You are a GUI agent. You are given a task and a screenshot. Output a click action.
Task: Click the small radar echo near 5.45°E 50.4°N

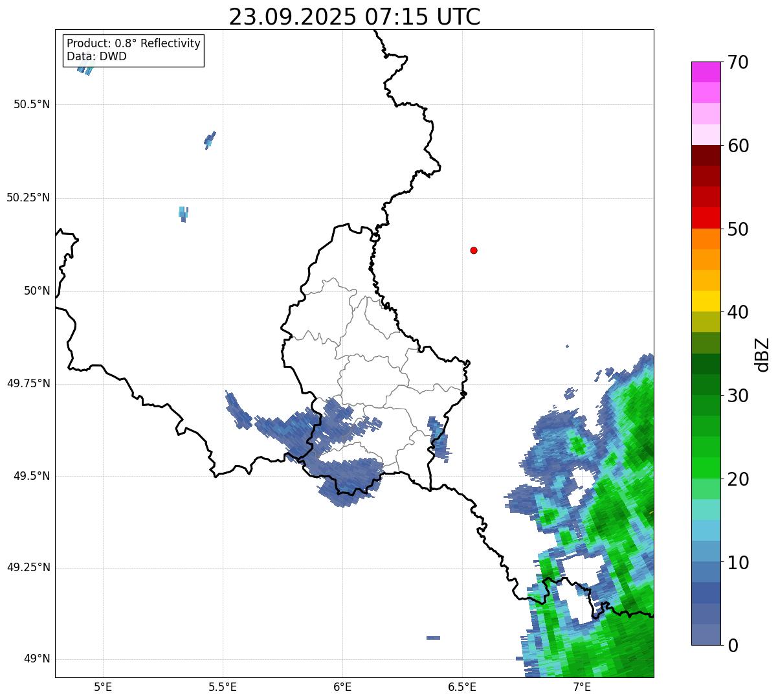click(x=210, y=140)
